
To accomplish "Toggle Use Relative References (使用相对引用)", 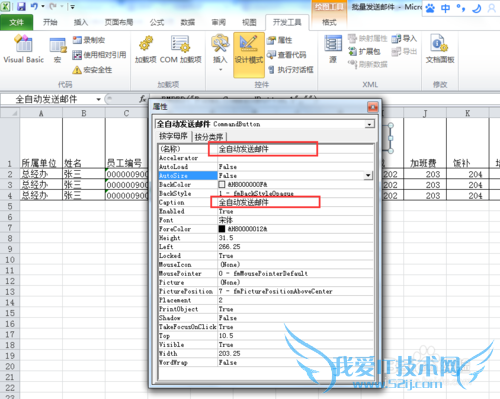I will (99, 55).
